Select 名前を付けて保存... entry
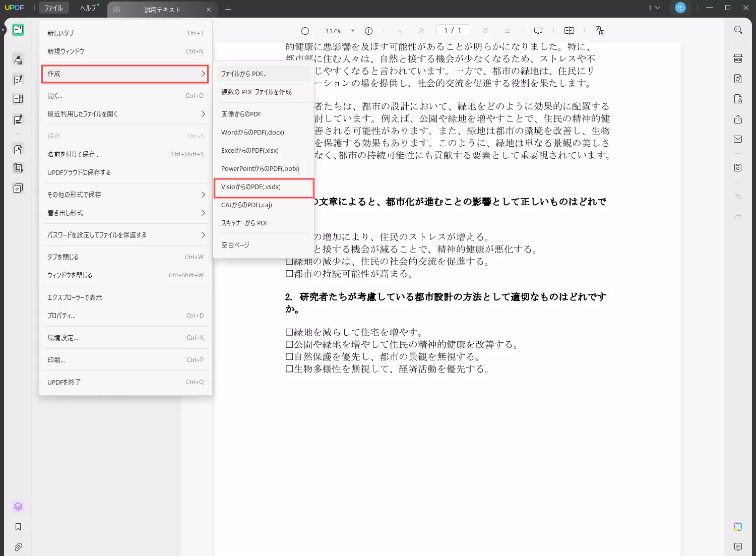The width and height of the screenshot is (756, 556). [x=126, y=154]
